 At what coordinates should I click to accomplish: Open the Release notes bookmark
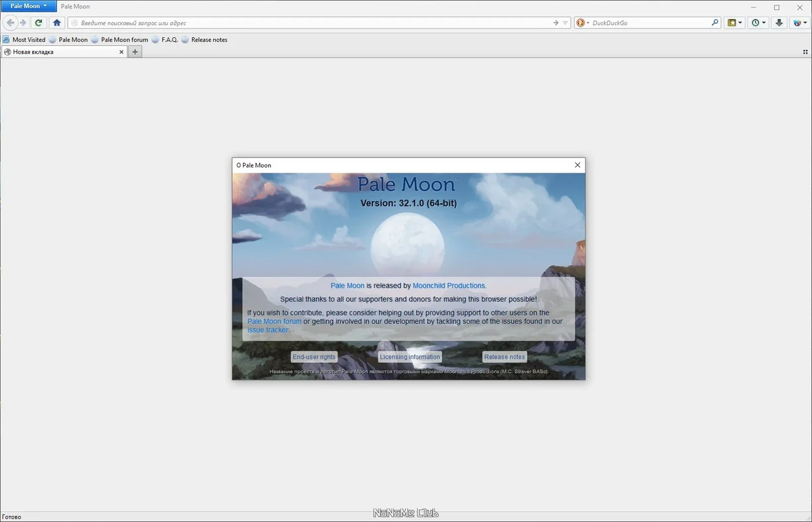204,40
